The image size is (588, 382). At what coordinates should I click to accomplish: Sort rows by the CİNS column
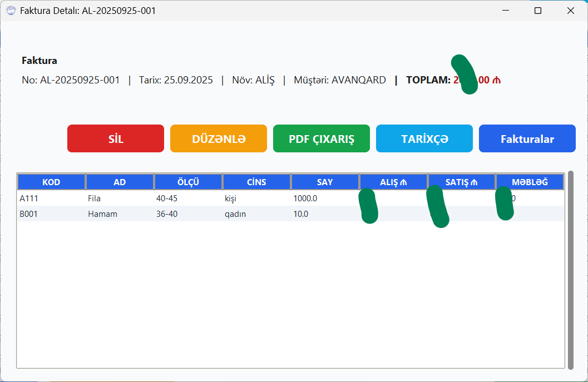256,181
